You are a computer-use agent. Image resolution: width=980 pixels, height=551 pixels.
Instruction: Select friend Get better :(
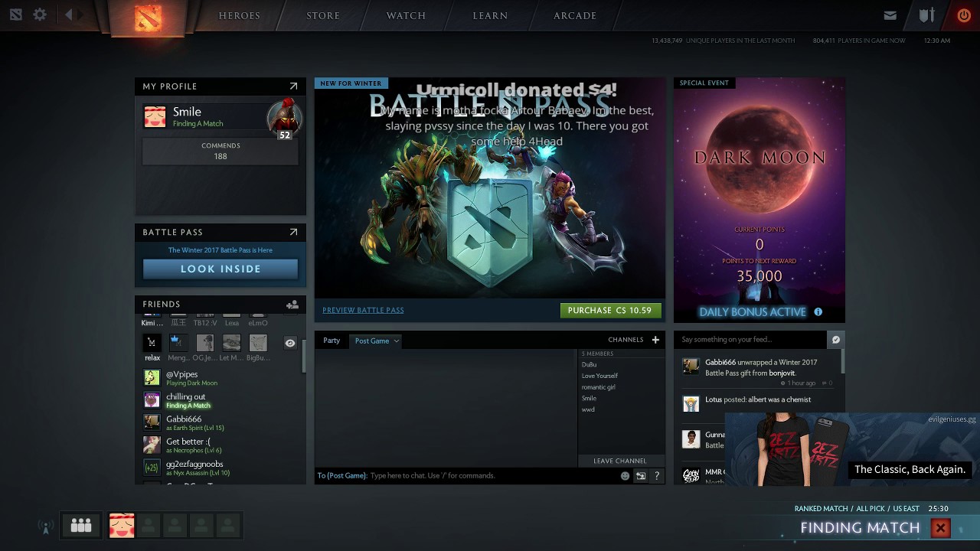[x=220, y=445]
